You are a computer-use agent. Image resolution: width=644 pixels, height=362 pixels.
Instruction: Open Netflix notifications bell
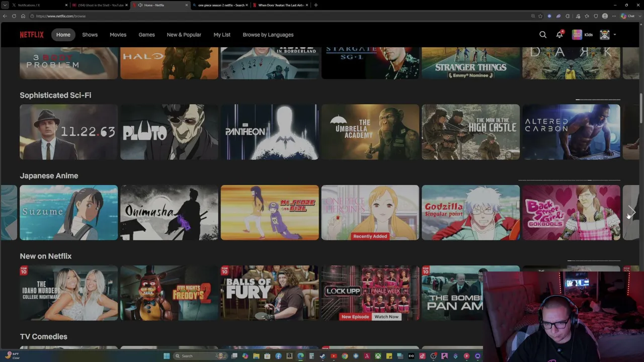[559, 35]
